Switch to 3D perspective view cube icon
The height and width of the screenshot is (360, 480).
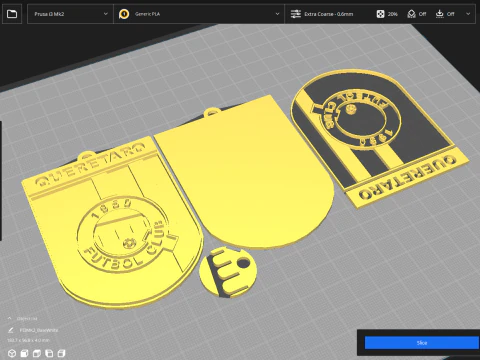(x=12, y=353)
